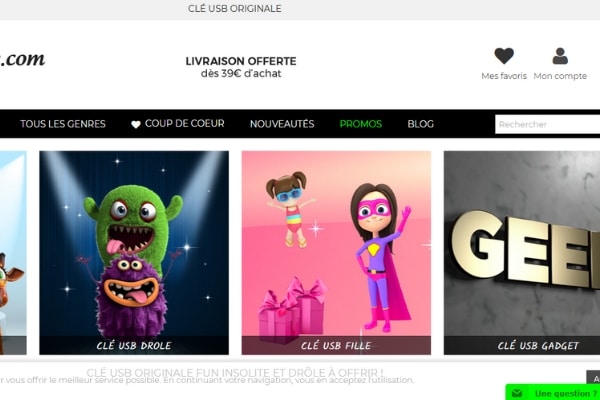The image size is (600, 400).
Task: Open the partially visible giraffe category tile
Action: tap(13, 253)
